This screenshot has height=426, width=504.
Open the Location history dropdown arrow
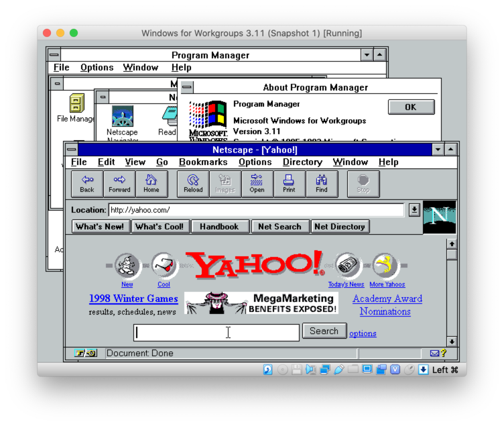pyautogui.click(x=414, y=210)
